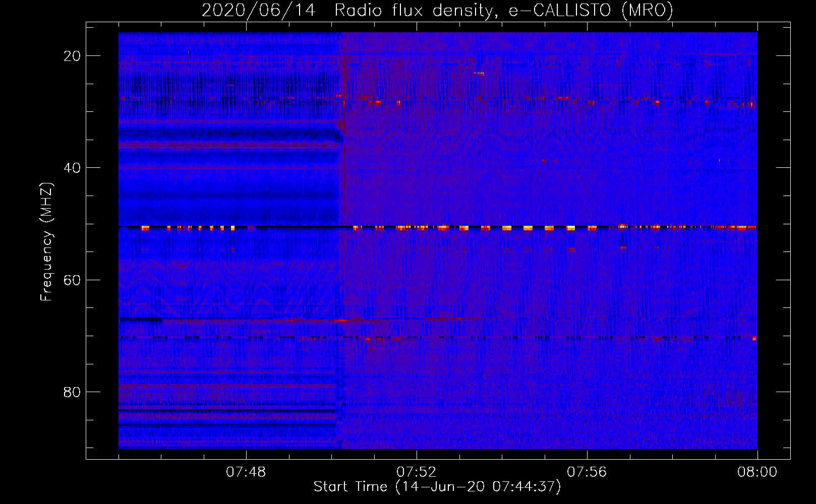Click the 60 MHz frequency tick label
Image resolution: width=816 pixels, height=504 pixels.
tap(73, 280)
